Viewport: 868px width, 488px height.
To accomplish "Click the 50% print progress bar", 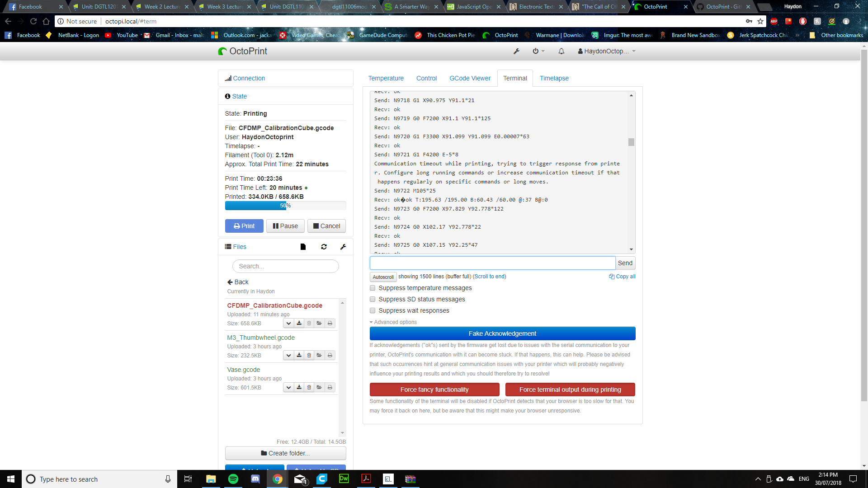I will pos(285,206).
